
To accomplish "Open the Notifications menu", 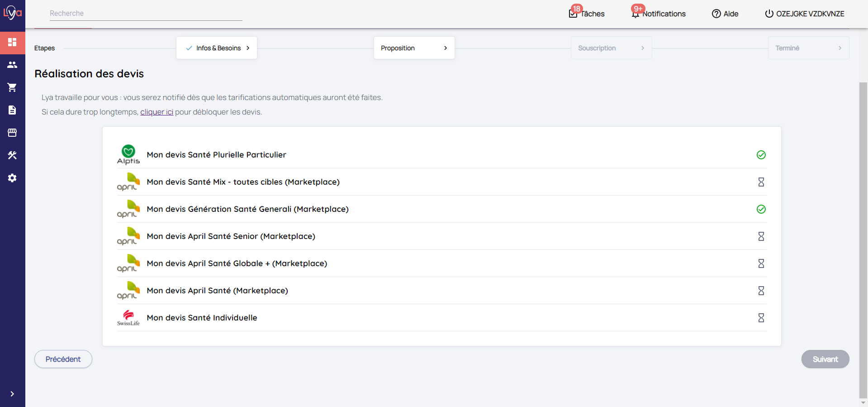I will (659, 14).
